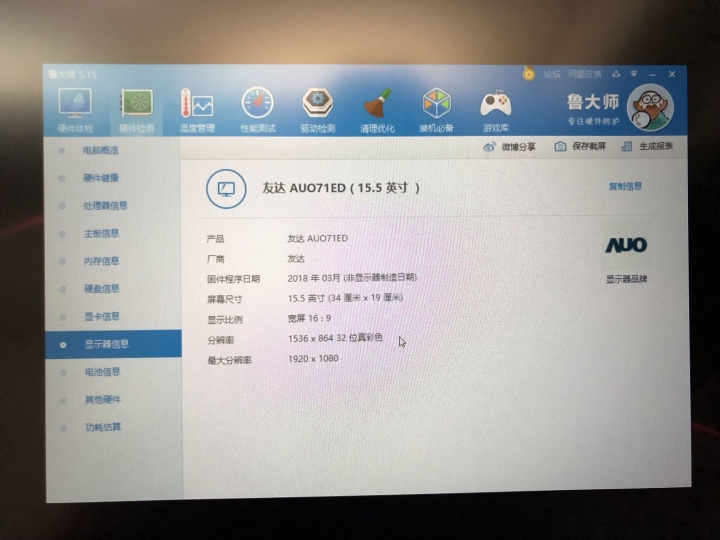Screen dimensions: 720x540
Task: Click the screen size value 15.5 英寸
Action: point(306,298)
